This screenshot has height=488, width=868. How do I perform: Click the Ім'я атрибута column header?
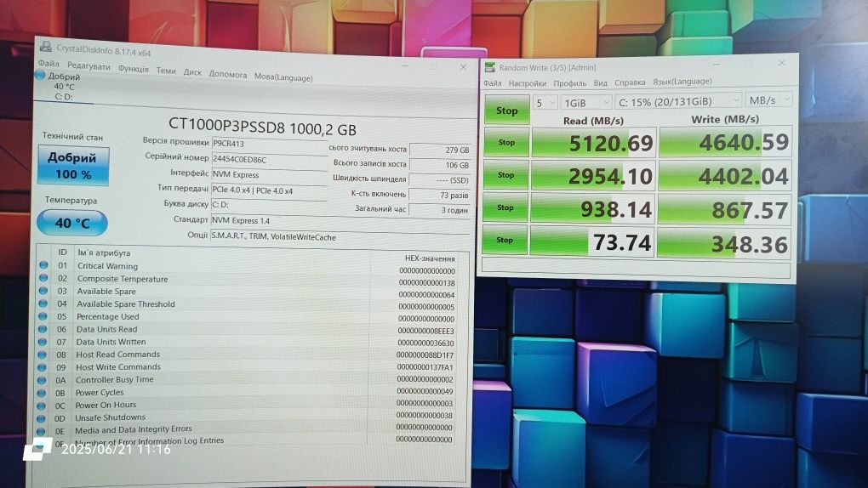tap(104, 253)
